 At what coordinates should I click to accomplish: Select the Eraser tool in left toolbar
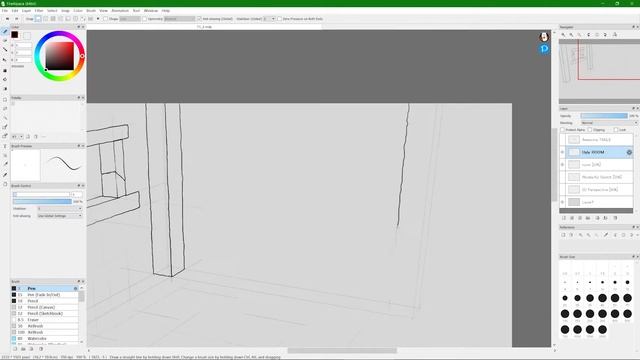(5, 41)
